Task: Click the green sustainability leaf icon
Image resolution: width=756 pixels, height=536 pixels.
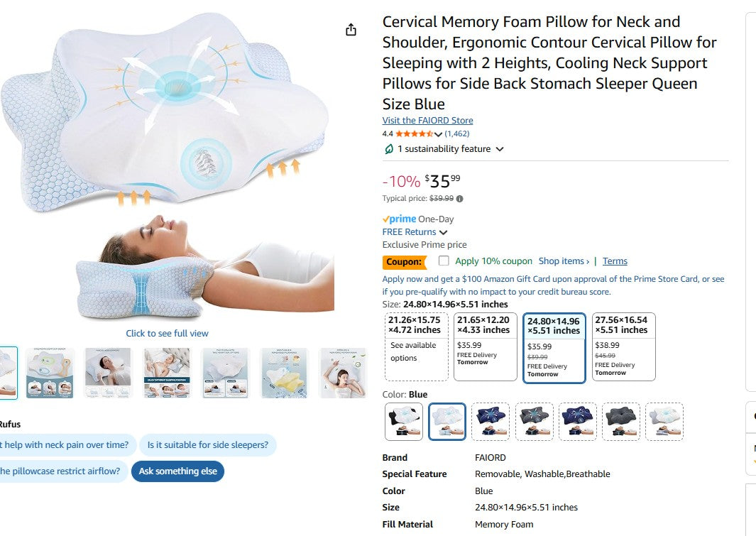Action: [x=388, y=149]
